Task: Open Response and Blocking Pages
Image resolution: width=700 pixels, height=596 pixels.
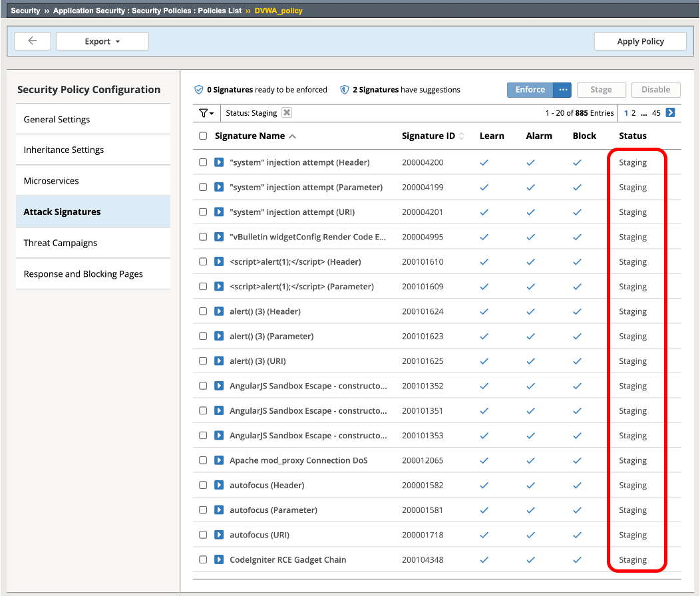Action: 93,273
